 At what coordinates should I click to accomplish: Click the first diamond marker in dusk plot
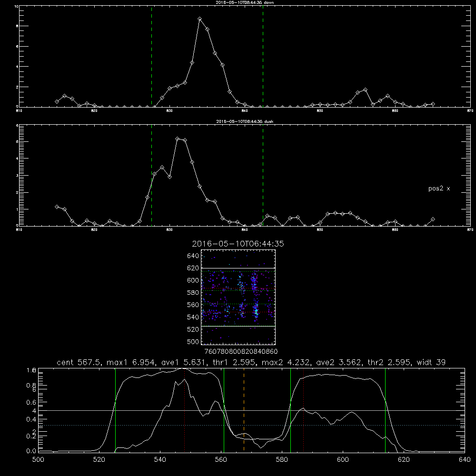[57, 207]
